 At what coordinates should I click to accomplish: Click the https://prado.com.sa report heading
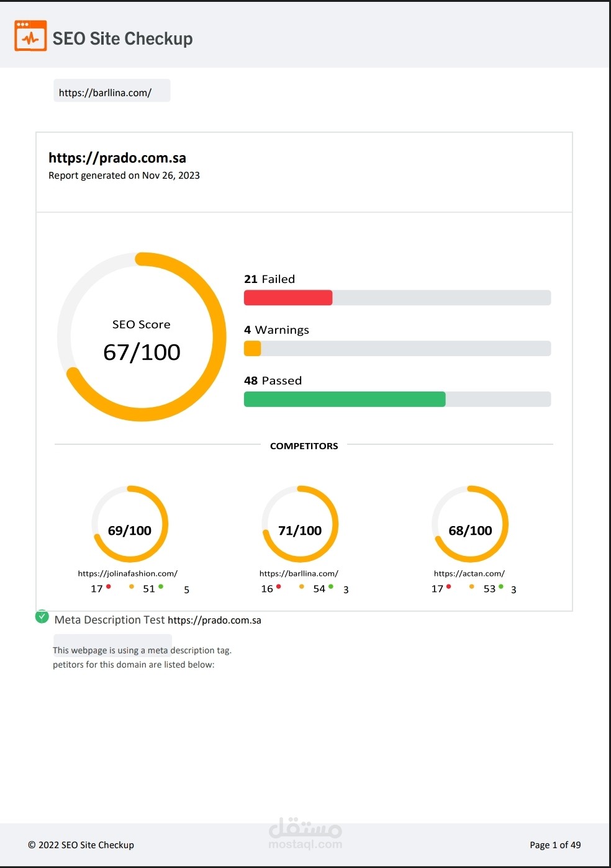coord(117,158)
